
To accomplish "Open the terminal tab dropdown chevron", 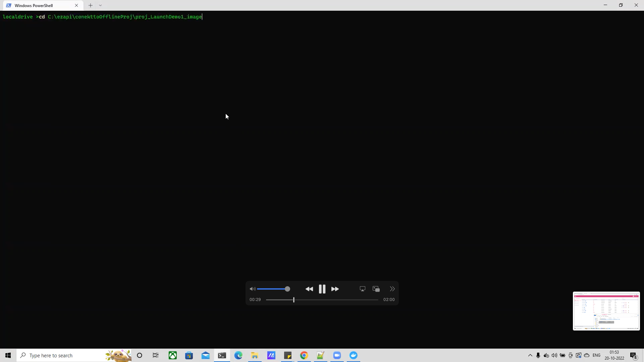I will (x=100, y=5).
